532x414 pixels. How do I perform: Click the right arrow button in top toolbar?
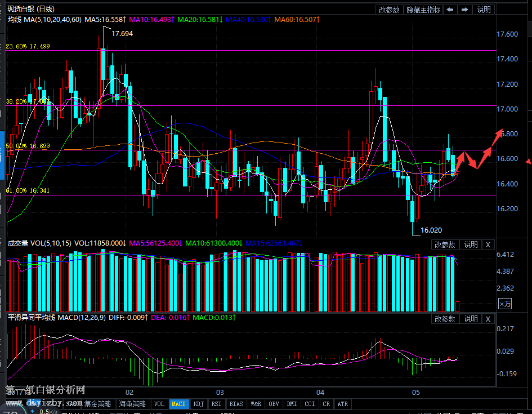click(464, 10)
